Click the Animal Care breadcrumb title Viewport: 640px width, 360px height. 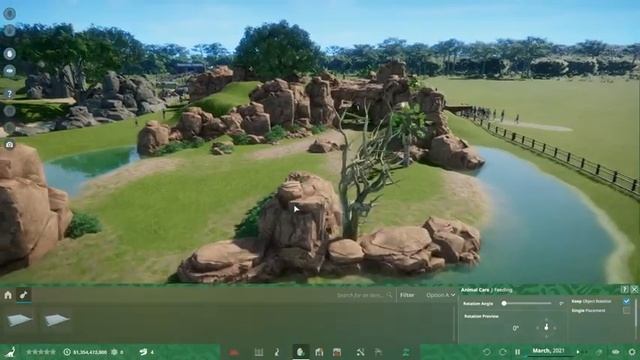475,290
